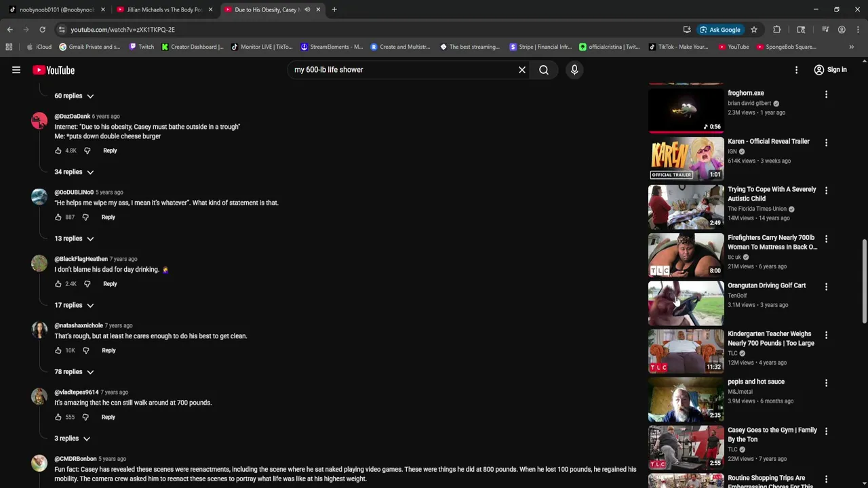This screenshot has width=868, height=488.
Task: Go back with browser back arrow
Action: [9, 30]
